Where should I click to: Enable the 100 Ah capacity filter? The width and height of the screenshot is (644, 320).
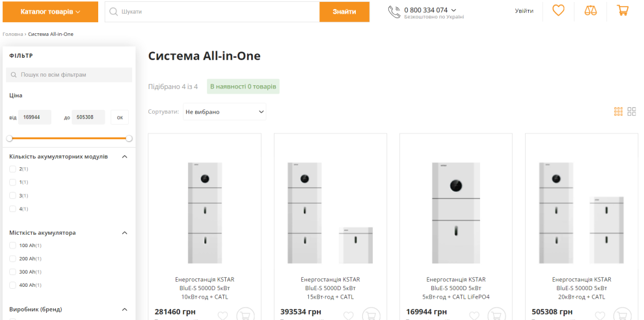[x=13, y=245]
